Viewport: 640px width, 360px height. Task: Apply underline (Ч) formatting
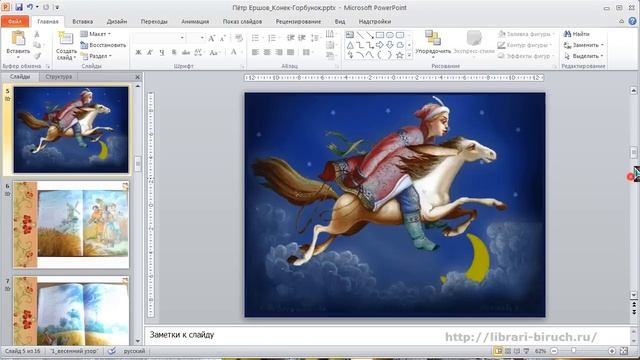[162, 52]
